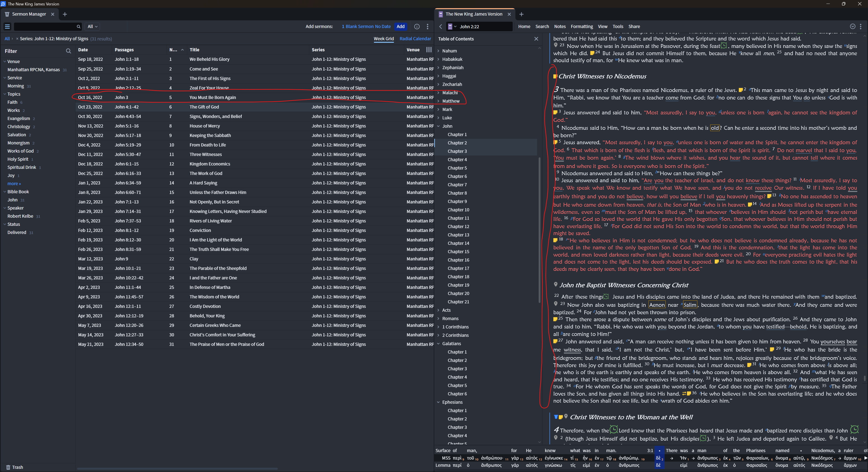The image size is (868, 472).
Task: Click the All breadcrumb link
Action: click(7, 39)
